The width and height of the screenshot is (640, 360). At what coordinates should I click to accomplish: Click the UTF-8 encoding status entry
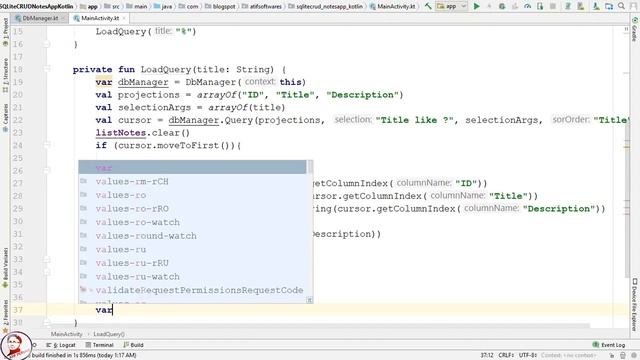tap(528, 355)
